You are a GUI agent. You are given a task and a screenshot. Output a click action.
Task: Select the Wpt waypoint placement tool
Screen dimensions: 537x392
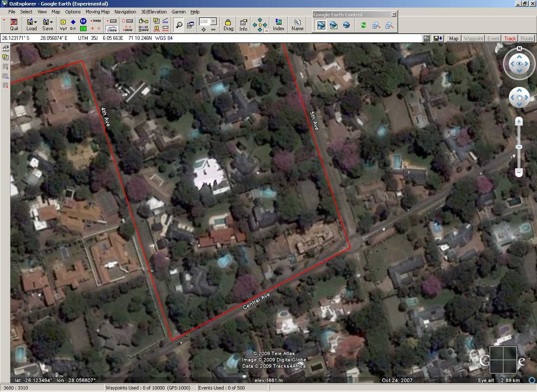click(63, 24)
